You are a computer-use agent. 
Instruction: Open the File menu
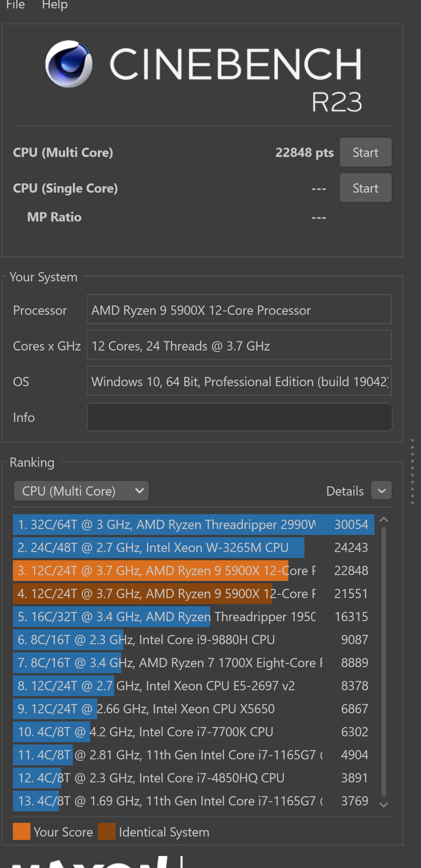click(15, 5)
